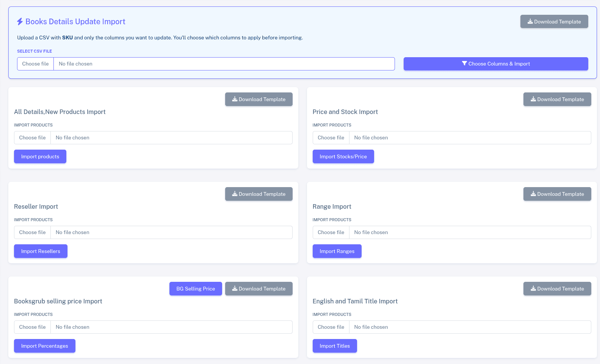Click the filter funnel icon on Choose Columns & Import
The image size is (600, 364).
point(464,63)
